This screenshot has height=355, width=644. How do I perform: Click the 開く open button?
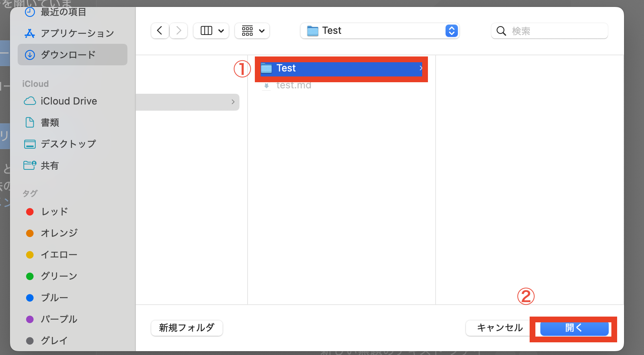pos(573,328)
